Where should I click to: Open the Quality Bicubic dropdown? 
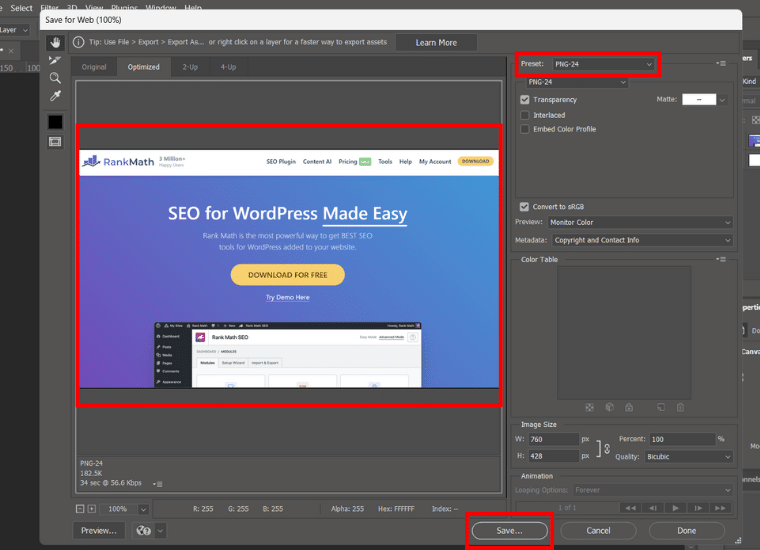coord(688,456)
